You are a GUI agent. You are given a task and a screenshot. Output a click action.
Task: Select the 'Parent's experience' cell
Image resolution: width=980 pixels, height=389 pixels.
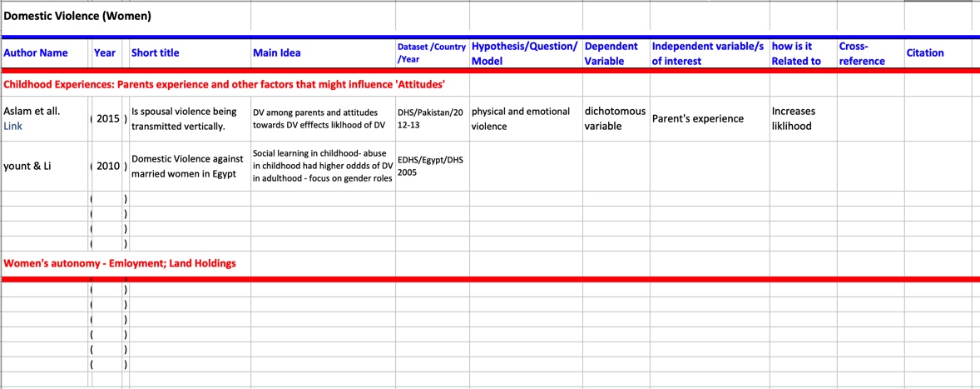pyautogui.click(x=697, y=119)
